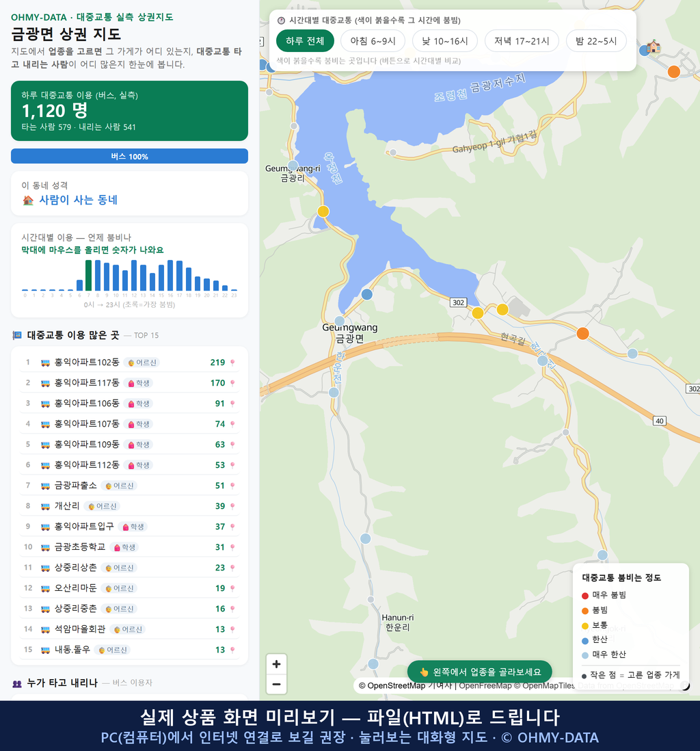Screen dimensions: 700x751
Task: Select the 하루 전체 time filter
Action: [305, 41]
